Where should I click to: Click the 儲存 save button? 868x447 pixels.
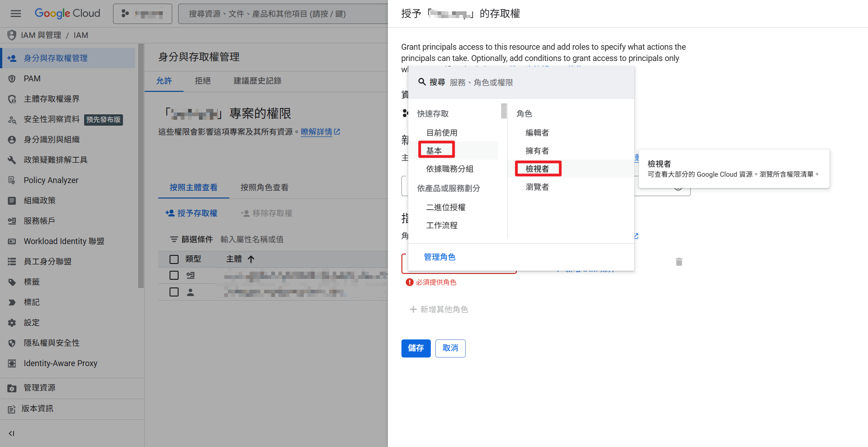tap(415, 348)
